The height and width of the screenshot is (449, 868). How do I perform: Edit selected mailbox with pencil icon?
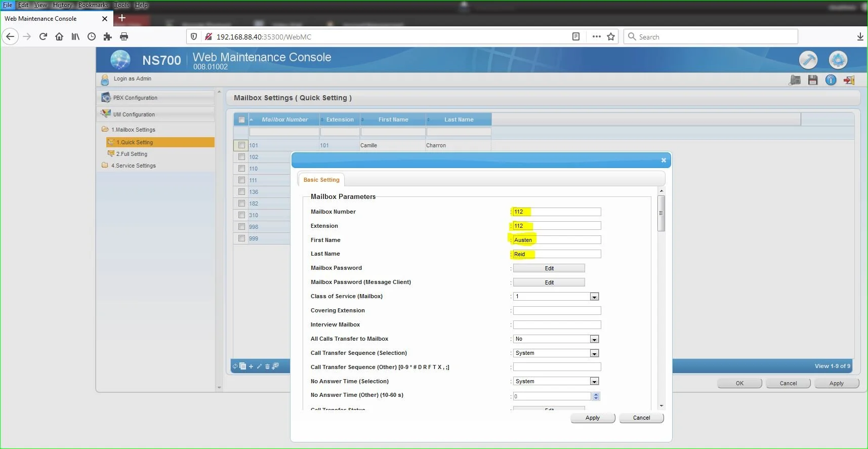tap(260, 366)
